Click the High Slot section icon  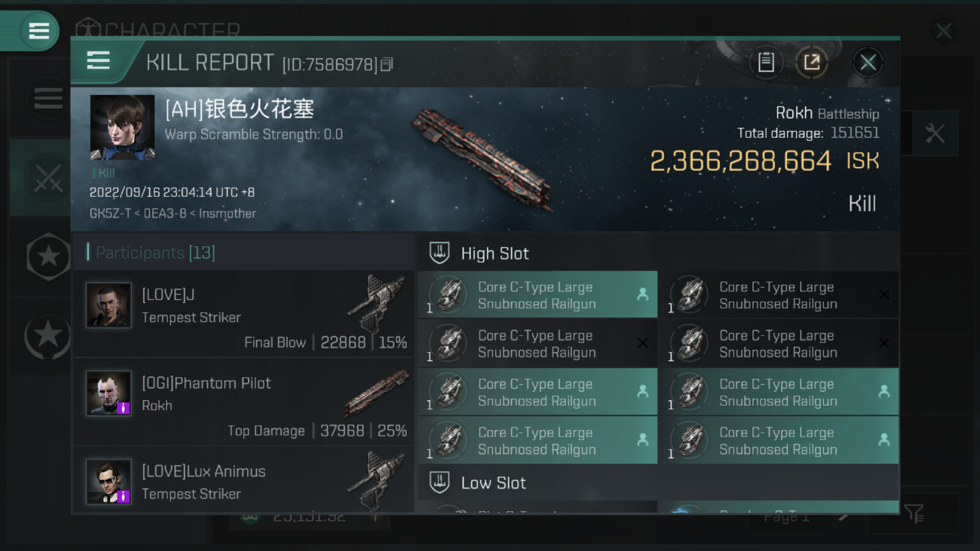pos(439,253)
